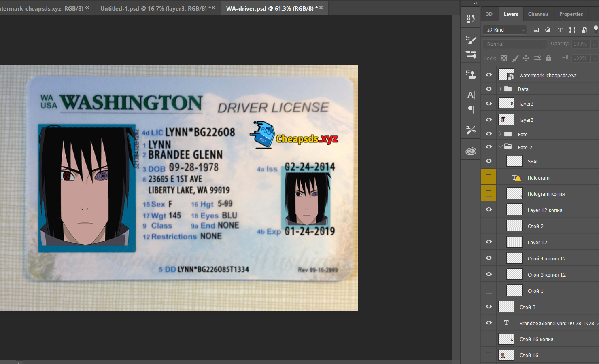Open the Paragraph panel icon

(471, 110)
